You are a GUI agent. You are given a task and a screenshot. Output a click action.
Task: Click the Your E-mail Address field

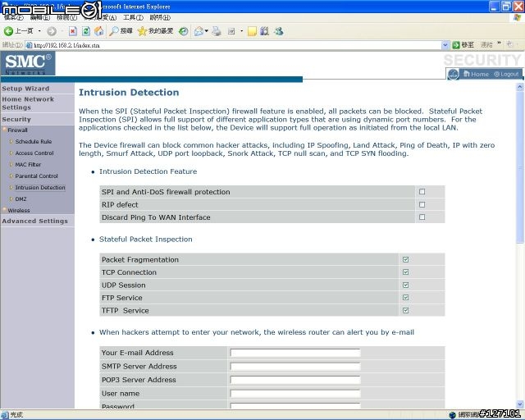(295, 353)
